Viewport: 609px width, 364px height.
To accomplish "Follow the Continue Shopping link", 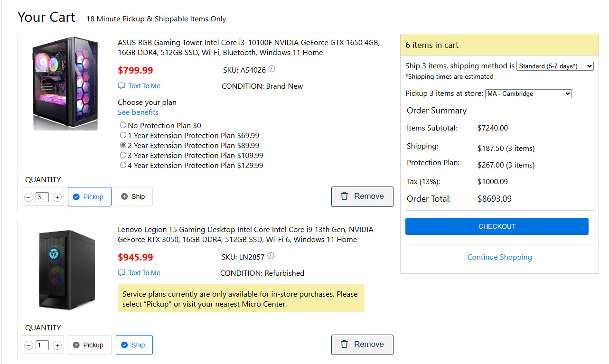I will coord(499,257).
